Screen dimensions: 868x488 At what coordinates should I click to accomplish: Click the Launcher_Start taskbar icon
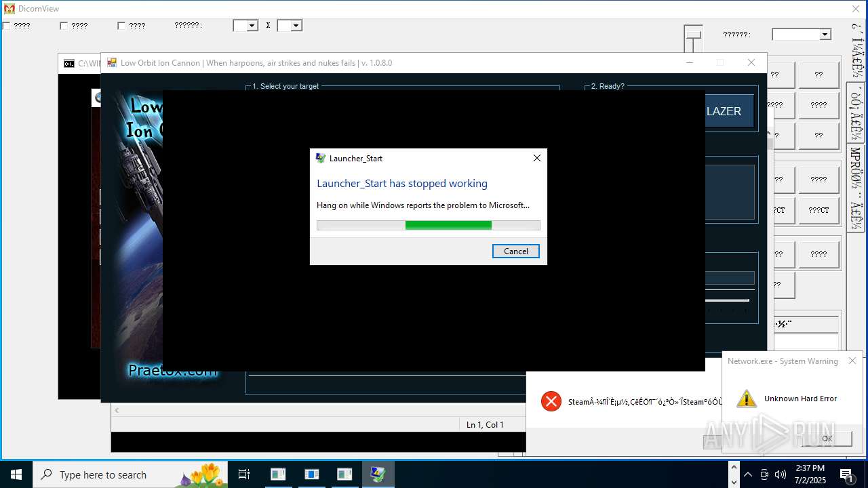coord(378,474)
